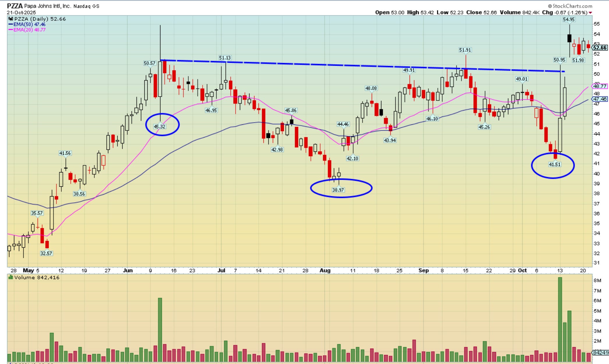Screen dimensions: 609x364
Task: Click the 32.57 low price label
Action: tap(46, 253)
